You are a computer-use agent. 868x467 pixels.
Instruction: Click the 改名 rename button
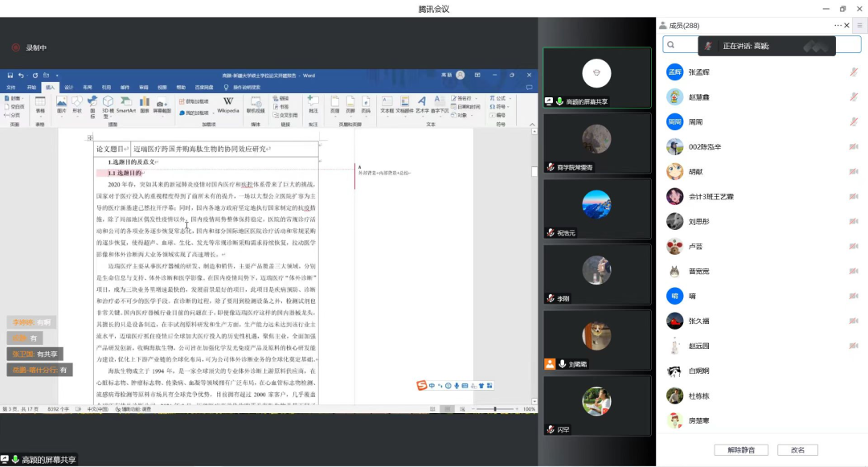click(x=798, y=450)
